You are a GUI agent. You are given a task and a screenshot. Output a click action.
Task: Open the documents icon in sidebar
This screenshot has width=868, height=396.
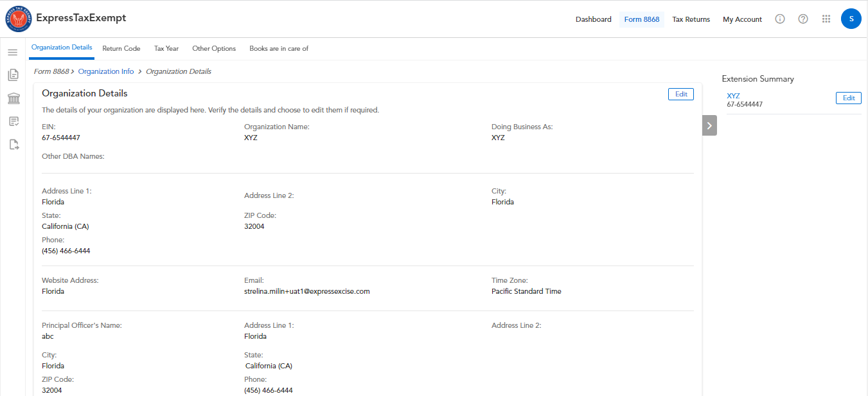(13, 75)
